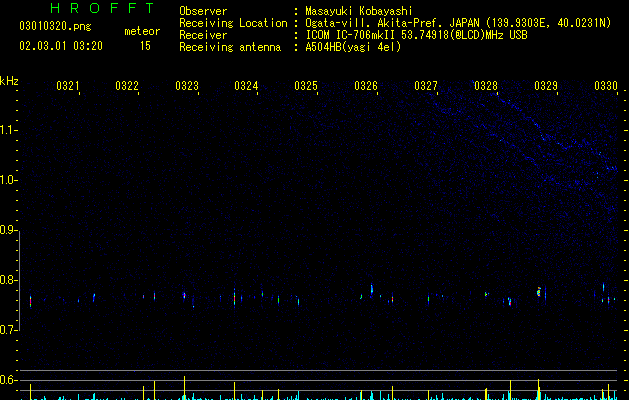Click the 0325 time marker

(306, 86)
